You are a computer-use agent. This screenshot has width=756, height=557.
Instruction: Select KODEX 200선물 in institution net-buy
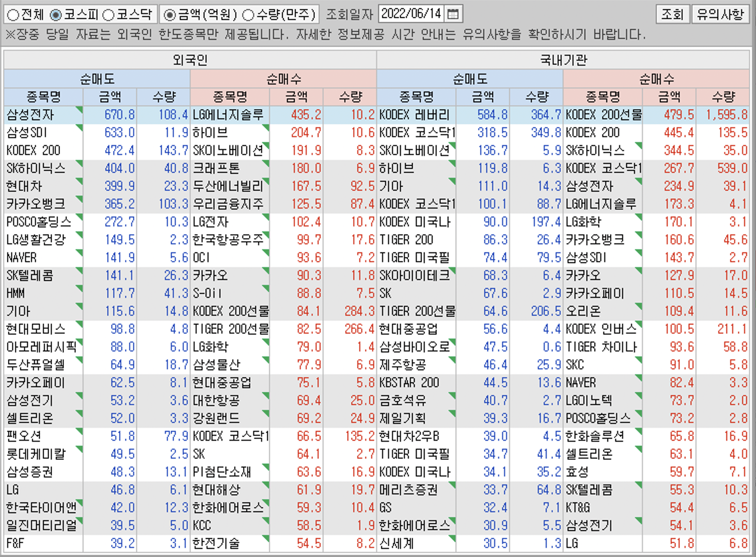(603, 115)
